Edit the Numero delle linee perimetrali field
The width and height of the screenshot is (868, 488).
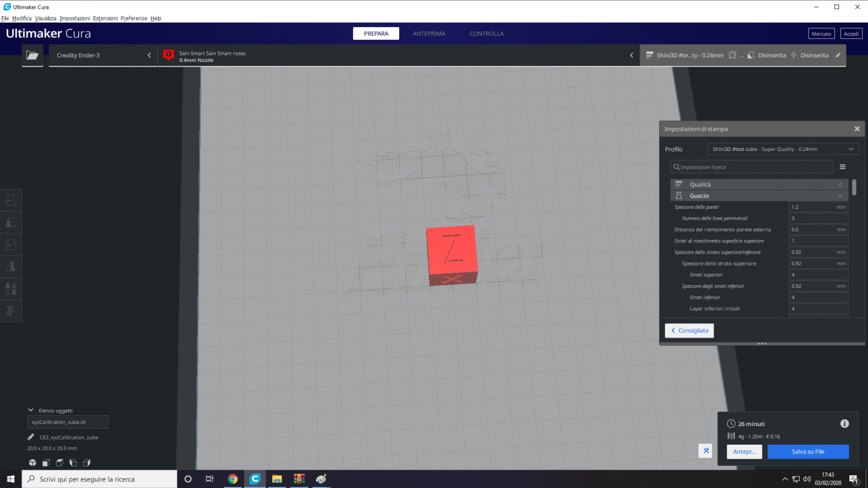pyautogui.click(x=818, y=219)
